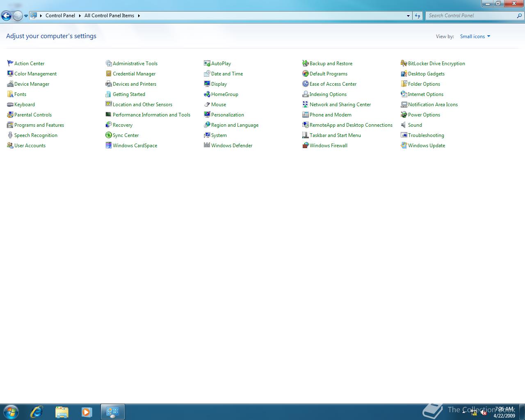Open Desktop Gadgets link
The width and height of the screenshot is (525, 420).
[426, 74]
